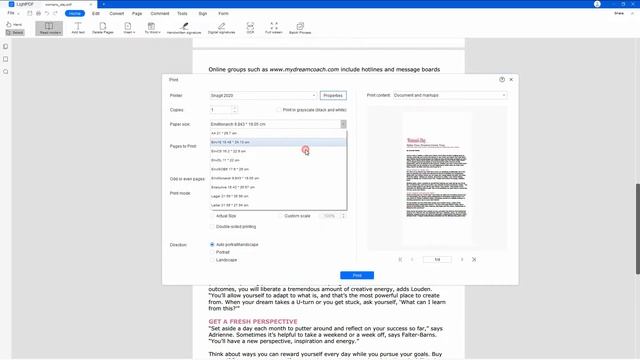The width and height of the screenshot is (640, 360).
Task: Open the search icon in left sidebar
Action: point(6,72)
